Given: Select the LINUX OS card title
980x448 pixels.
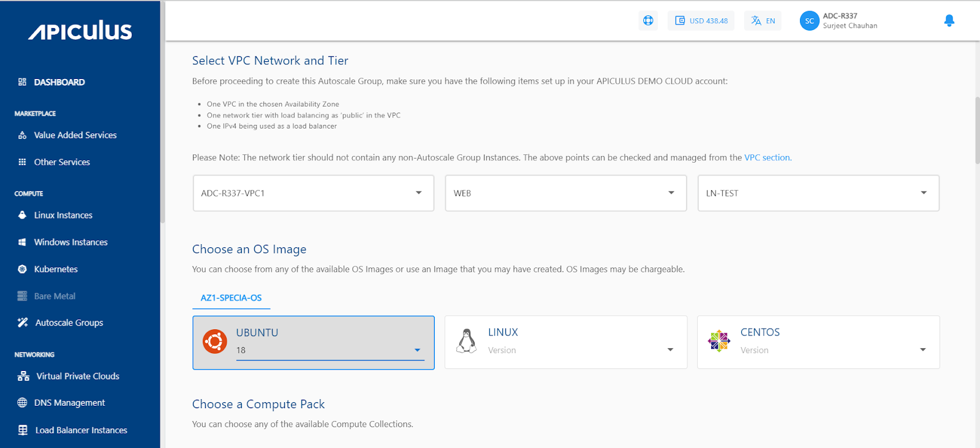Looking at the screenshot, I should point(503,332).
